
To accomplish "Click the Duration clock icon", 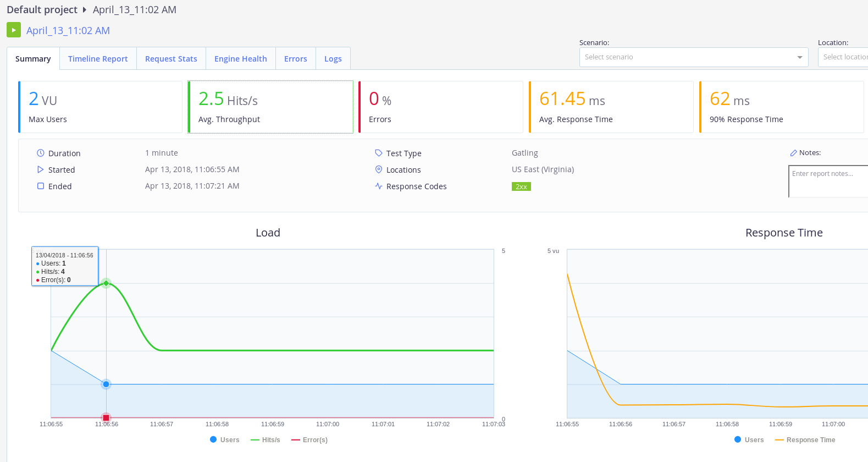I will click(41, 153).
